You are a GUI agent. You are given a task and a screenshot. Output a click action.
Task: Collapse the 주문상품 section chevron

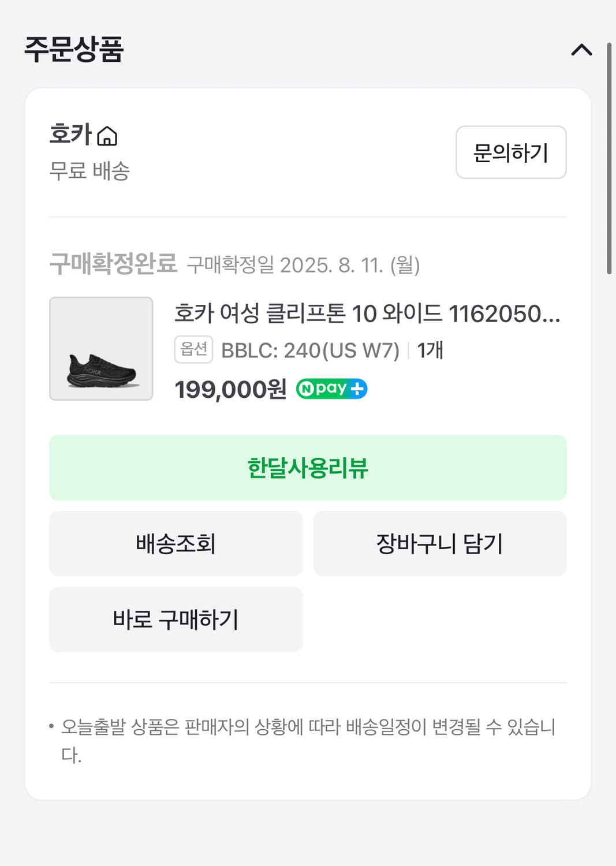(x=581, y=50)
